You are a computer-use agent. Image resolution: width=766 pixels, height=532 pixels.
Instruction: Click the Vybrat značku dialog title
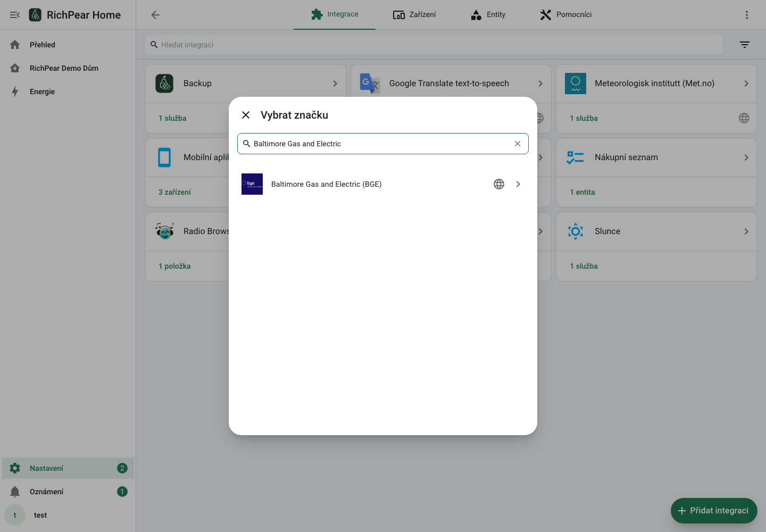(x=294, y=115)
